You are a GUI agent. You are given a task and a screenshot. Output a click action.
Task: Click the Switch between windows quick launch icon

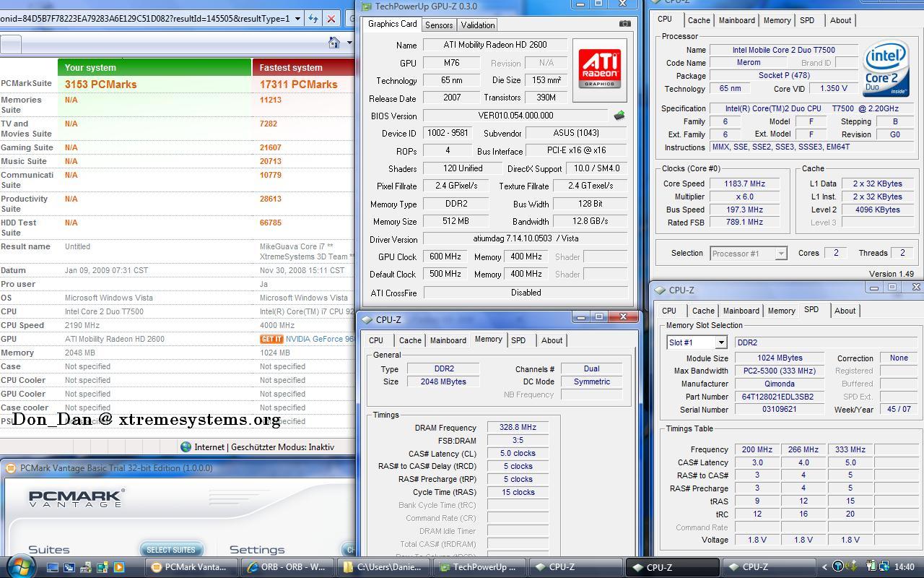(x=69, y=567)
